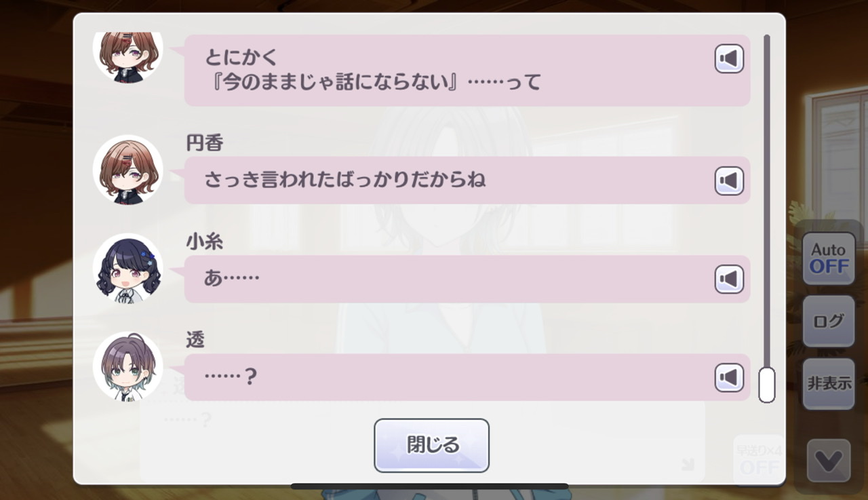Screen dimensions: 868x500
Task: Click the log scrollbar thumb
Action: 767,385
